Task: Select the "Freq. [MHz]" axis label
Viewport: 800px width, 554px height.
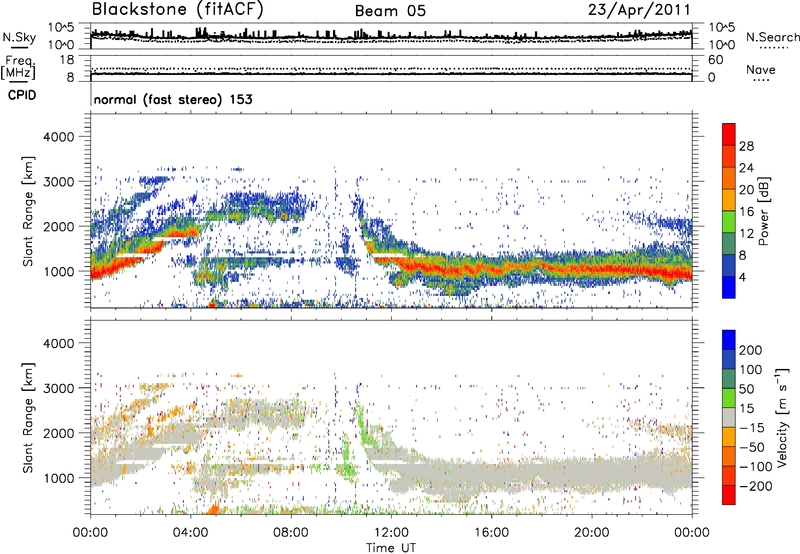Action: [18, 67]
